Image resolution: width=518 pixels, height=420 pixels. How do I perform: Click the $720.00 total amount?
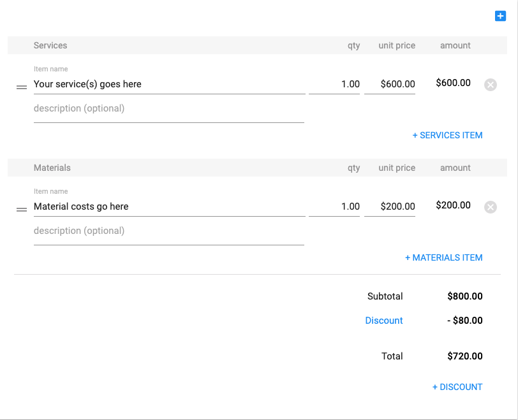[x=465, y=356]
